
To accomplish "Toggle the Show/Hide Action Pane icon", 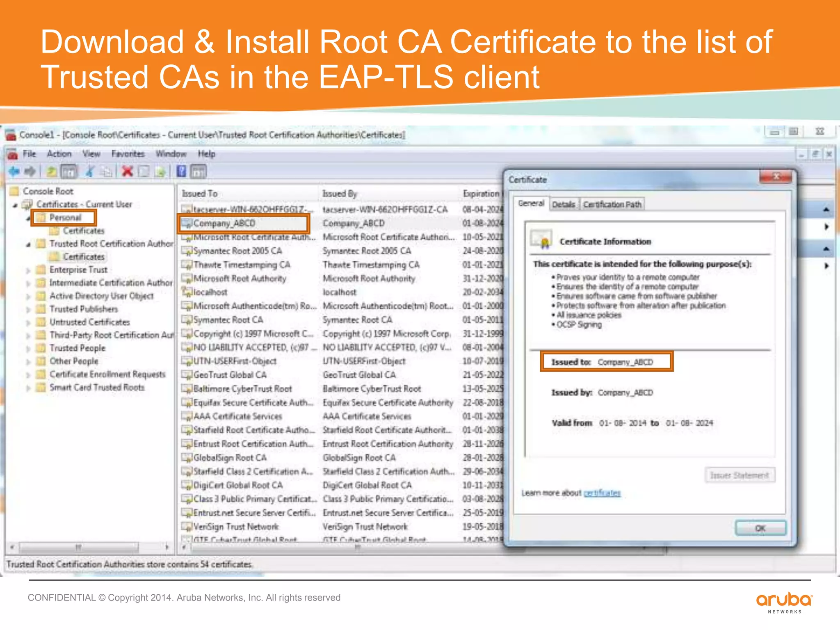I will 199,171.
